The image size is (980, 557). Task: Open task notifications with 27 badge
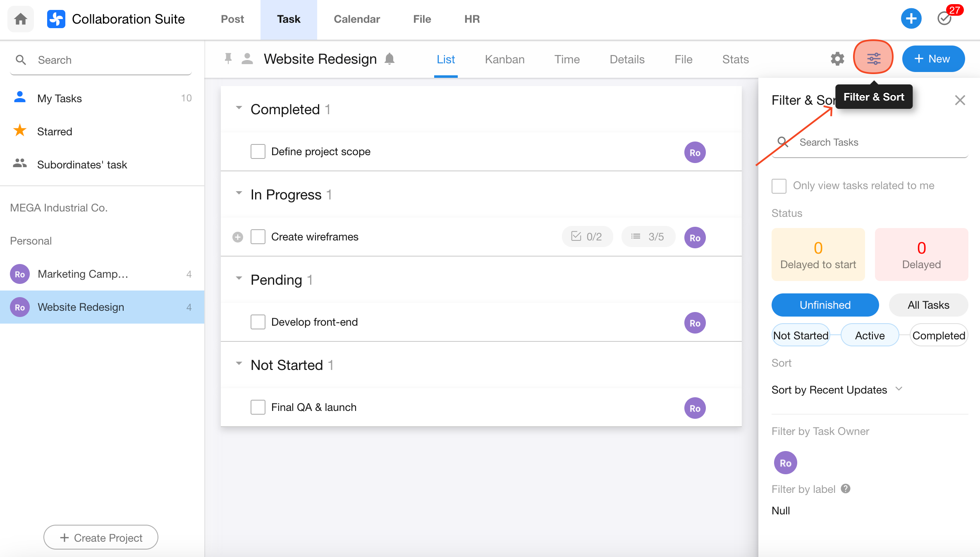(945, 19)
